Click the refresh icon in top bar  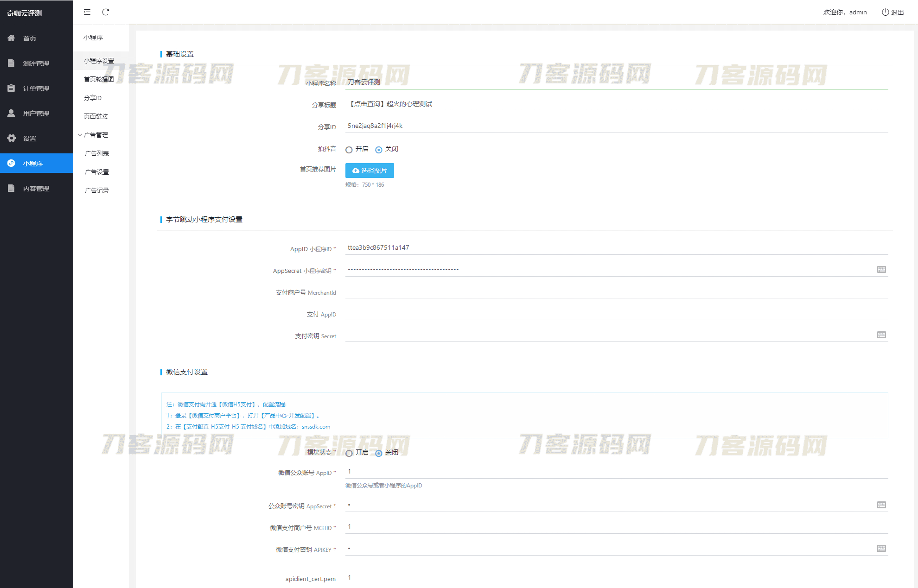click(x=106, y=12)
